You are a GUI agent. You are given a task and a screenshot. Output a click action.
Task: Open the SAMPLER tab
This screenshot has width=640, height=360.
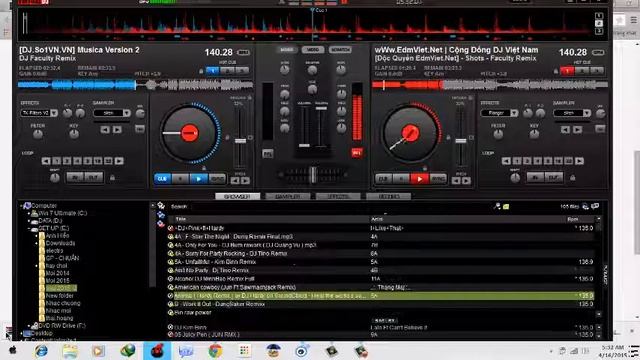[288, 196]
